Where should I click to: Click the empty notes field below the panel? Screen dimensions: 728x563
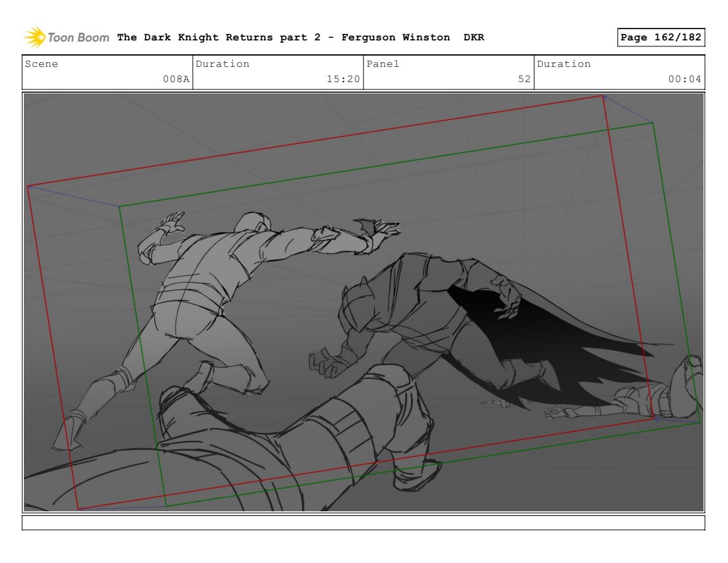pyautogui.click(x=363, y=523)
